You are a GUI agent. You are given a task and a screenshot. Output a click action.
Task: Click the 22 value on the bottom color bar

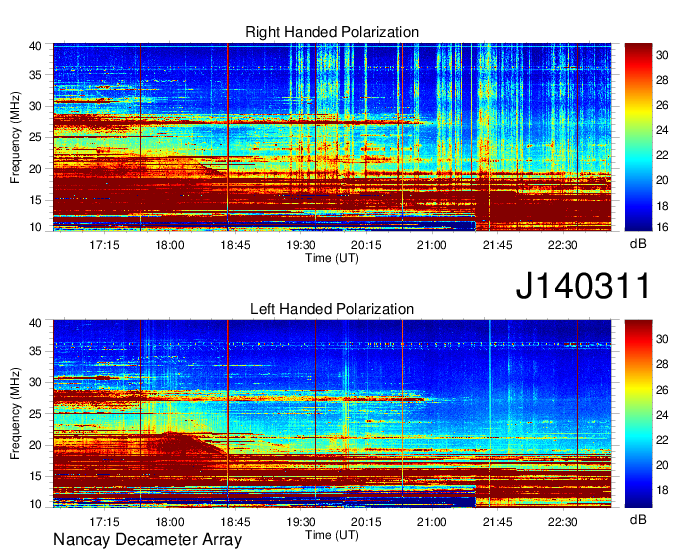pos(662,440)
